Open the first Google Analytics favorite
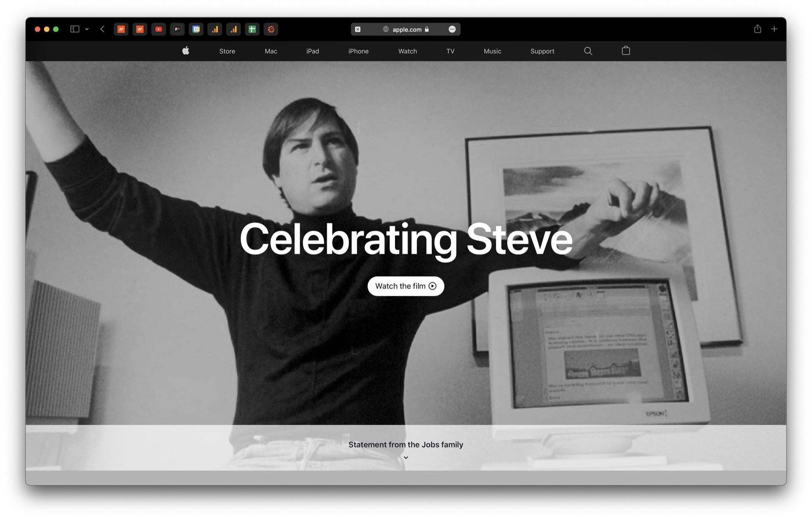 214,29
